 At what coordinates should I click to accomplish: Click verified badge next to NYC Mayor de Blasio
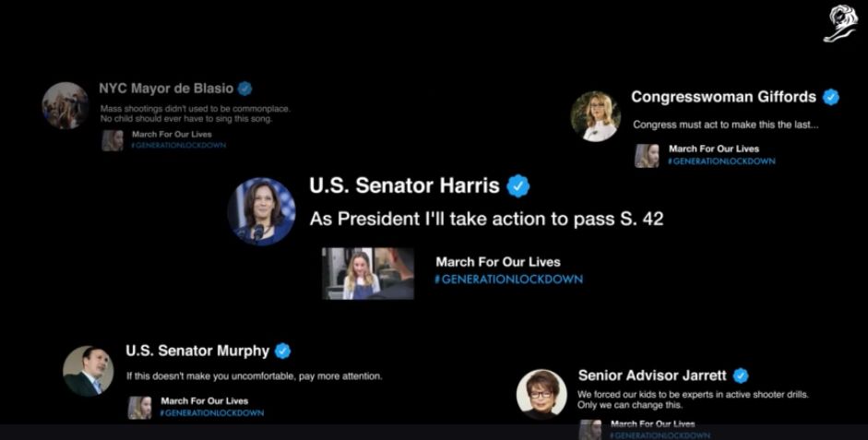tap(244, 89)
